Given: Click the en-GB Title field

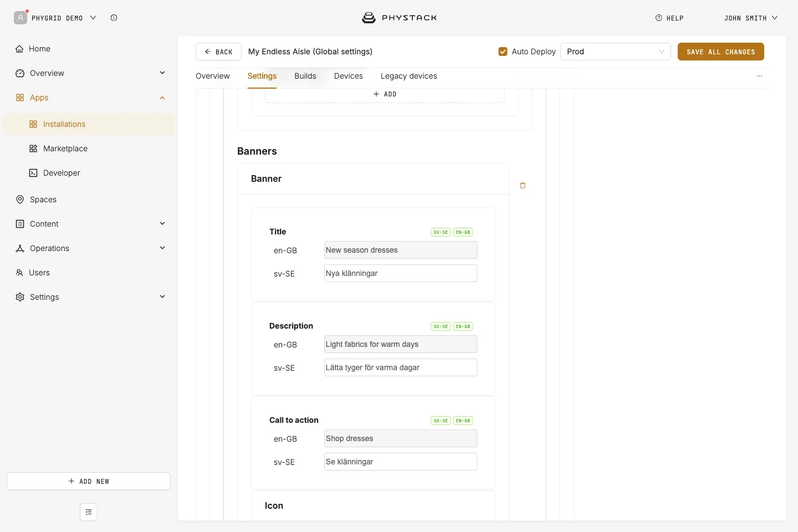Looking at the screenshot, I should click(x=401, y=250).
